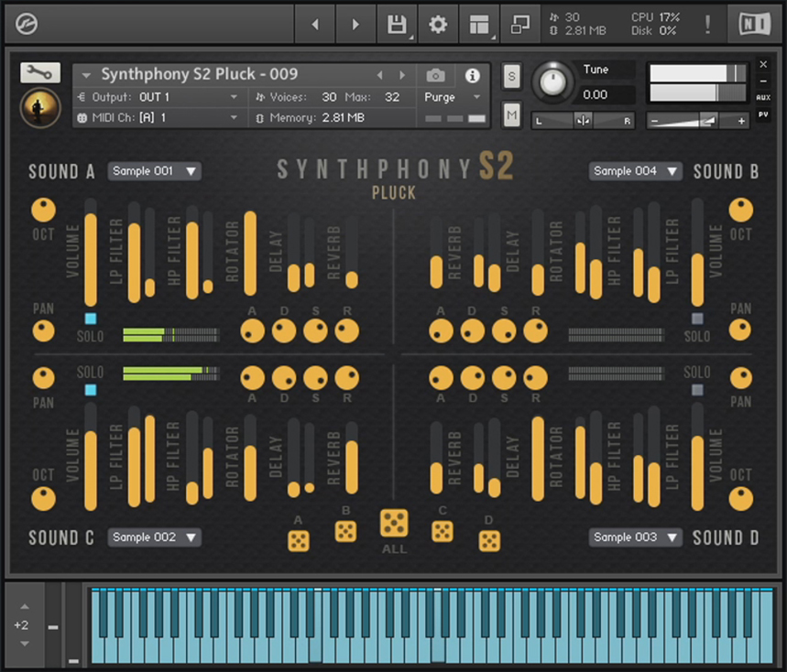Toggle the S solo instrument button

(511, 76)
